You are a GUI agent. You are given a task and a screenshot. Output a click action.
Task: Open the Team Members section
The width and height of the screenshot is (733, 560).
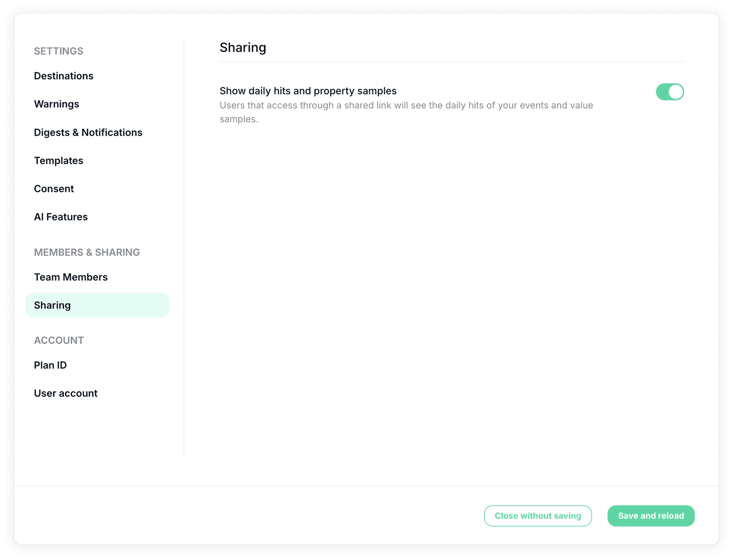(70, 277)
